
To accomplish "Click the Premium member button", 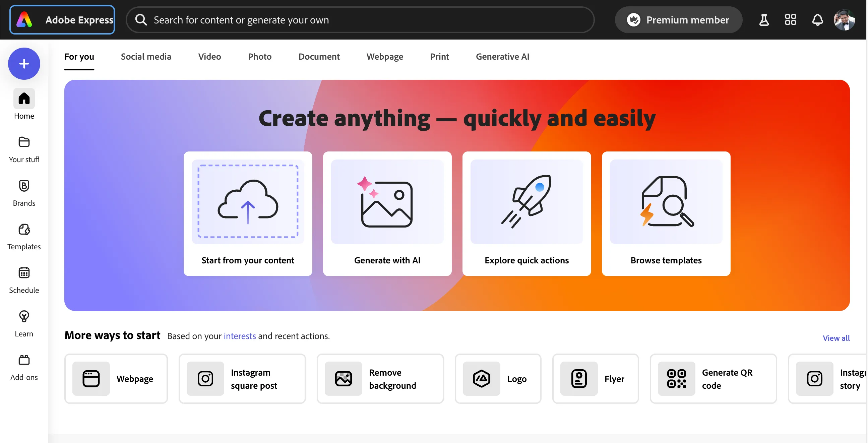I will (678, 20).
